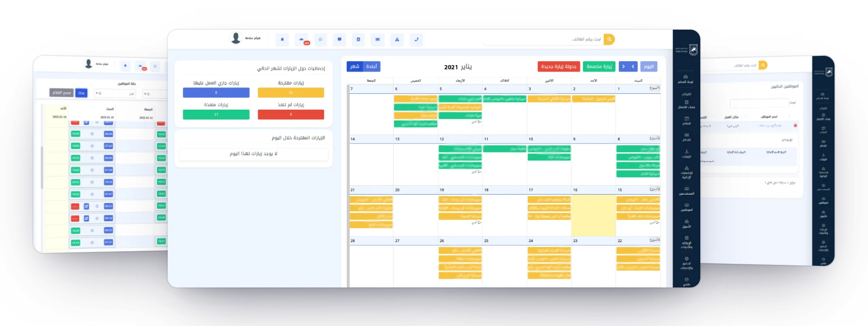Open the WhatsApp icon in top toolbar
868x326 pixels.
(x=321, y=40)
